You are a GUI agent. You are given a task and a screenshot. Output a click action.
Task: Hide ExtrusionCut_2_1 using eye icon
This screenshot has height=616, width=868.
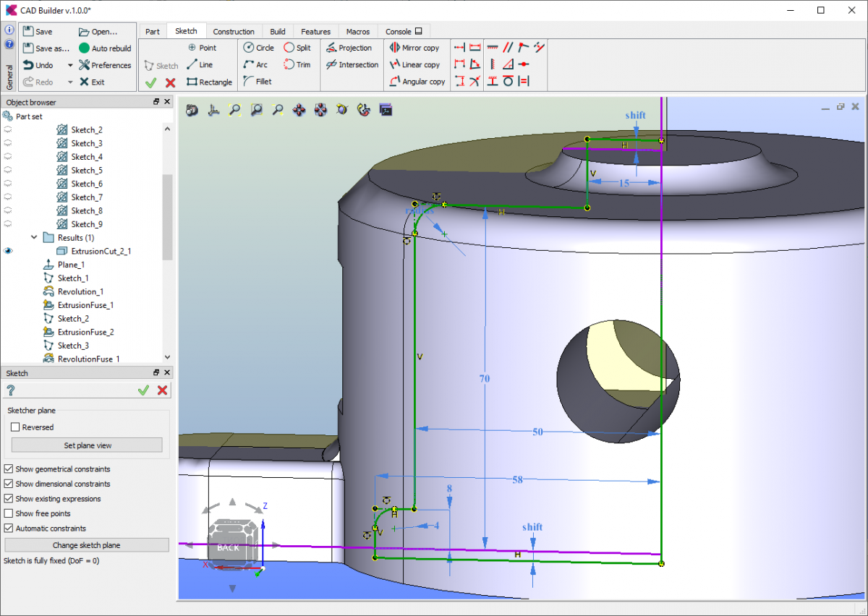click(x=9, y=252)
